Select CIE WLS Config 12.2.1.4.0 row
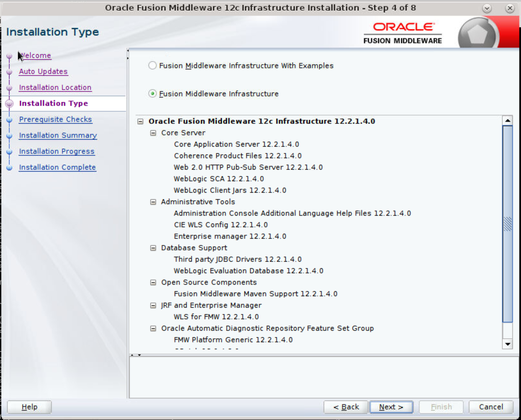The image size is (521, 420). tap(221, 225)
